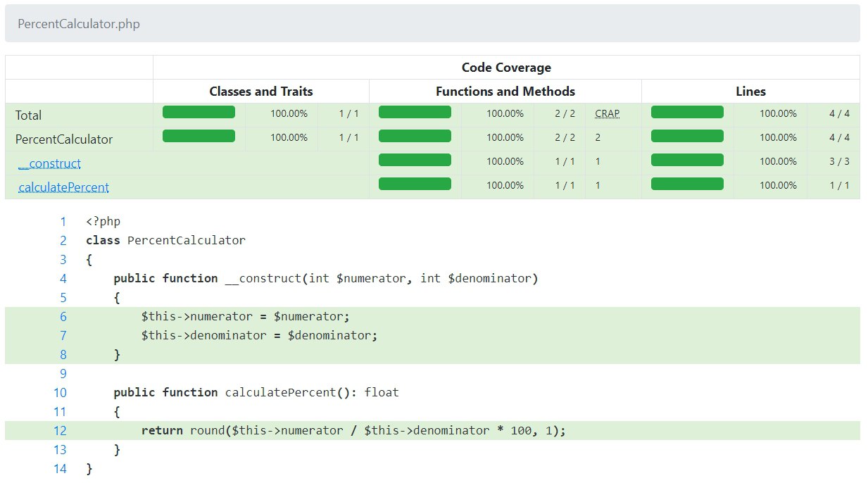
Task: Click calculatePercent row Lines progress bar
Action: [687, 184]
